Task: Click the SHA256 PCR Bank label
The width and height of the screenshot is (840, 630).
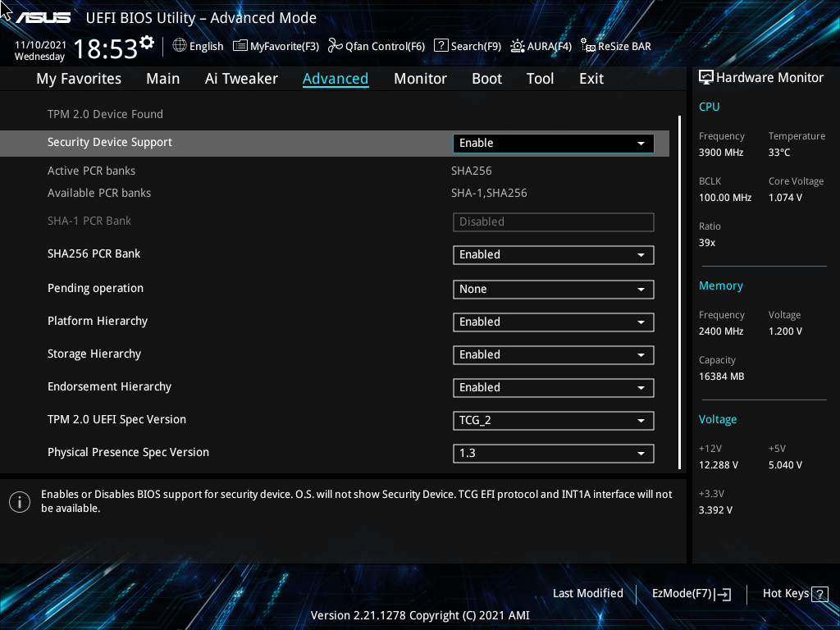Action: coord(94,253)
